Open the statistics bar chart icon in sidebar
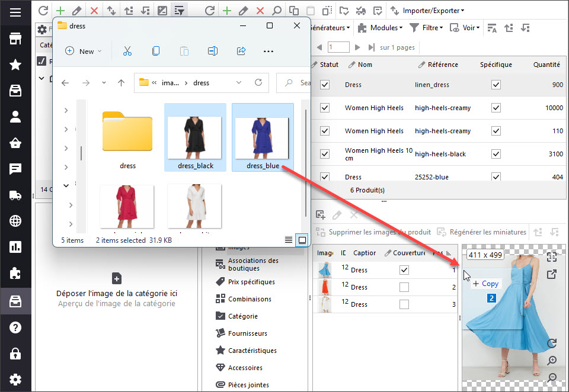The height and width of the screenshot is (392, 569). click(15, 247)
